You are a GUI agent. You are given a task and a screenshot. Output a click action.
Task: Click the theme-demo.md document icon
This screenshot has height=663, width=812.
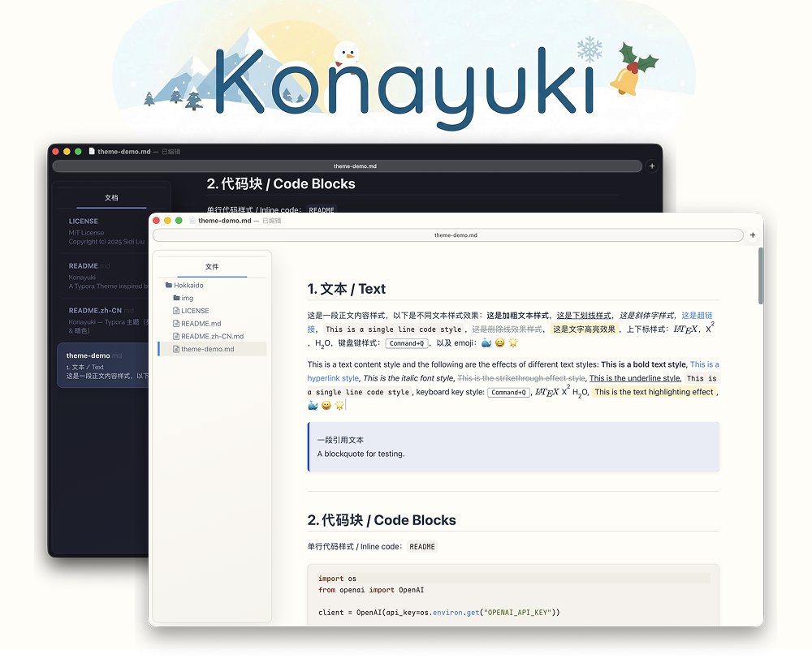(177, 349)
